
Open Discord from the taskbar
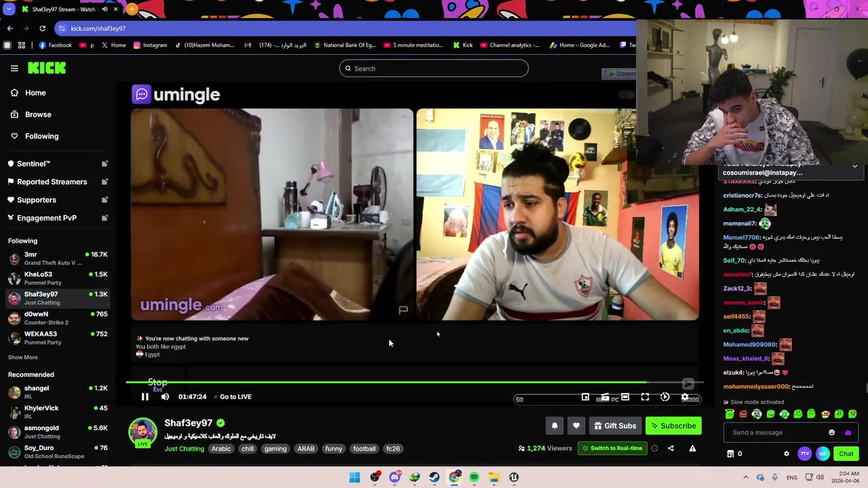(395, 477)
